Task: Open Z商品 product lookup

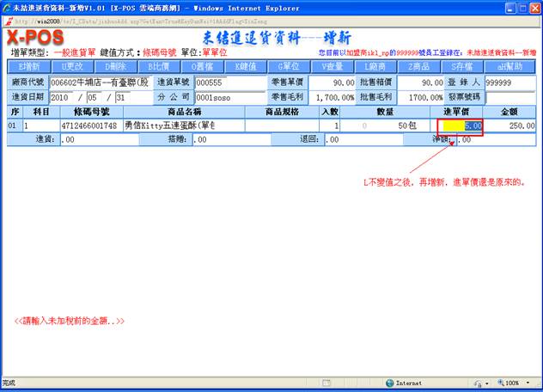Action: (420, 66)
